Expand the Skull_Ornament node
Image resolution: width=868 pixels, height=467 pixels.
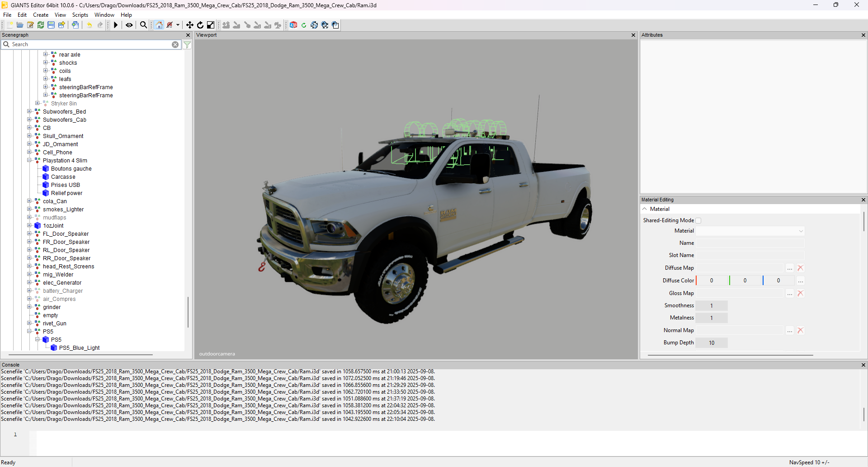pyautogui.click(x=29, y=136)
